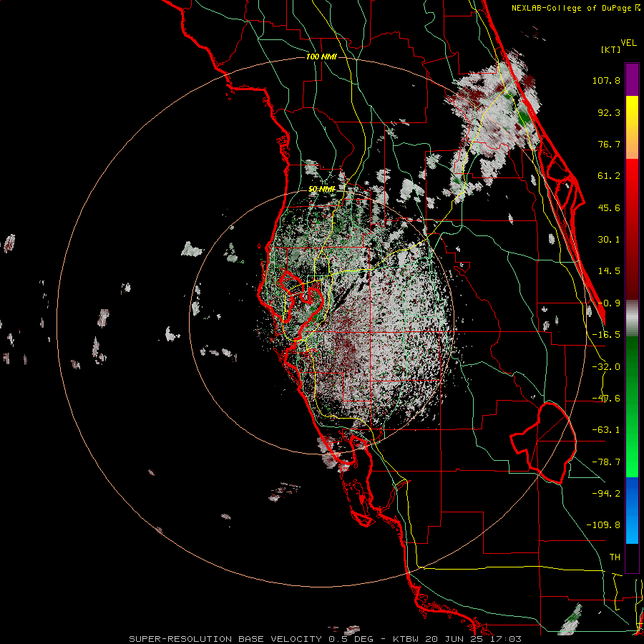Select the 45.6 scale value
This screenshot has height=644, width=644.
coord(609,208)
